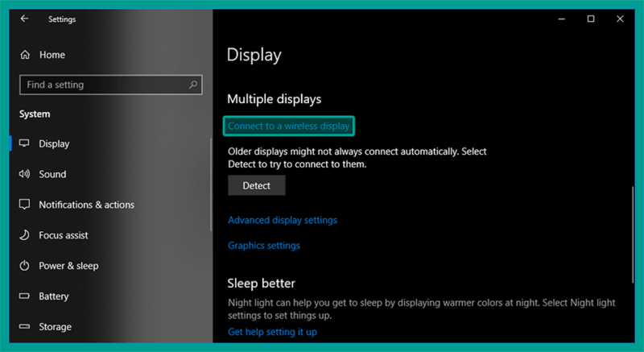The width and height of the screenshot is (644, 352).
Task: Click the Multiple displays heading
Action: point(275,99)
